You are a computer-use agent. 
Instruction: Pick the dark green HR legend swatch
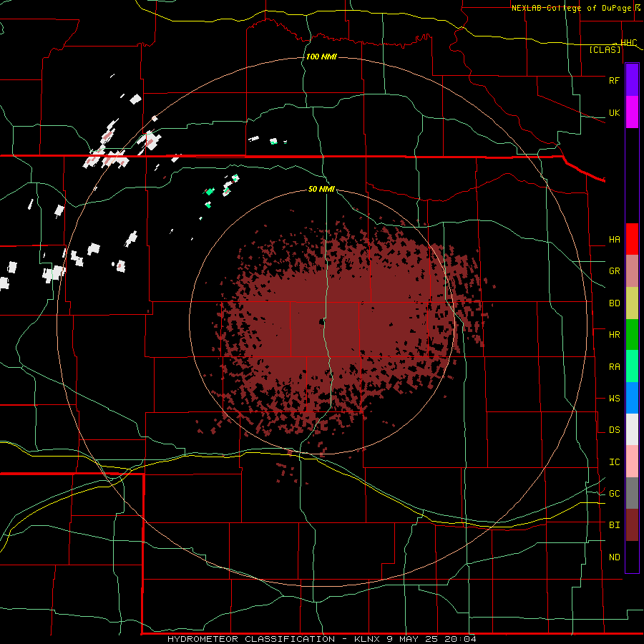[632, 335]
